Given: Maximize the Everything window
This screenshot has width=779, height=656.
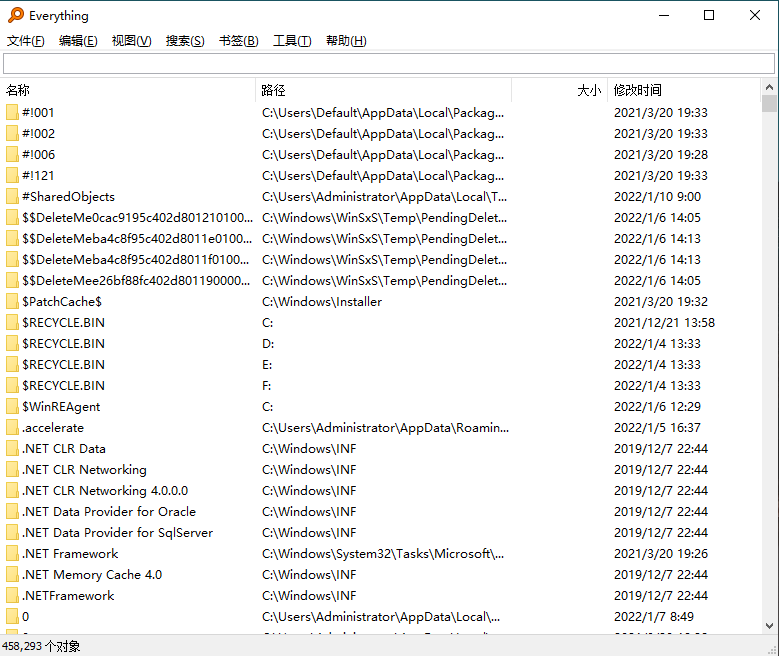Looking at the screenshot, I should coord(709,15).
